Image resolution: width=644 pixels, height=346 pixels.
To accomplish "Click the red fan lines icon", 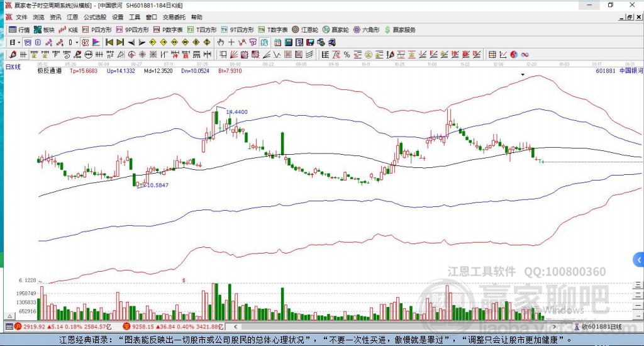I will (x=233, y=54).
